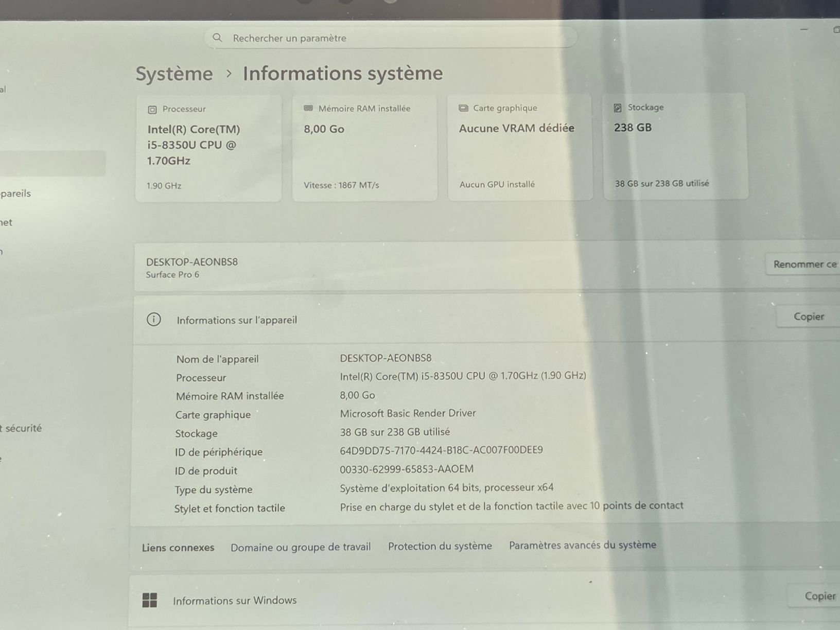Select the ID de périphérique value 64D9DD75-7170-4424-B18C-AC007F00DEE9

coord(441,450)
